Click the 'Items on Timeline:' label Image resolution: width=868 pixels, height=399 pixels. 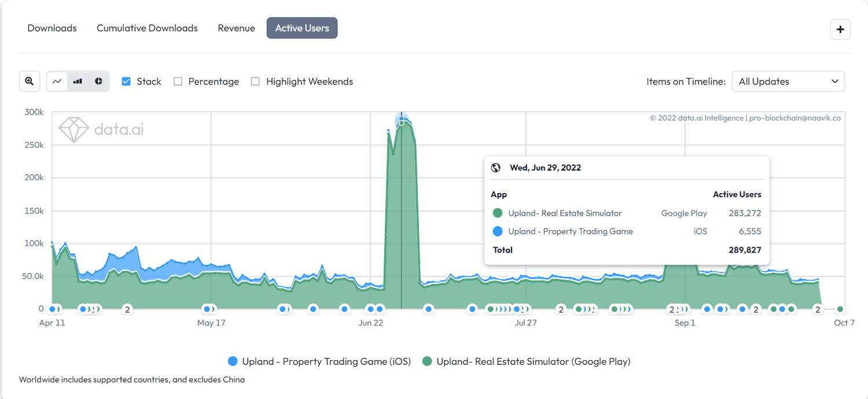point(686,82)
